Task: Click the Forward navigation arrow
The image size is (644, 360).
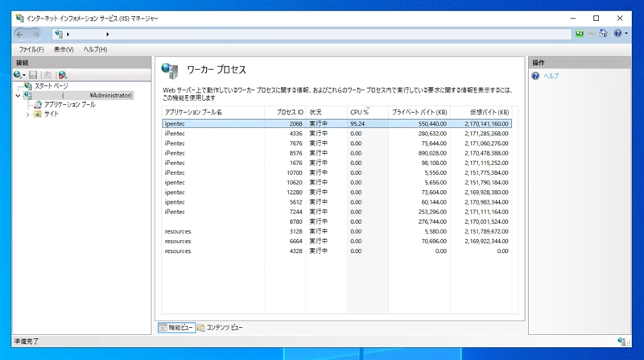Action: 36,35
